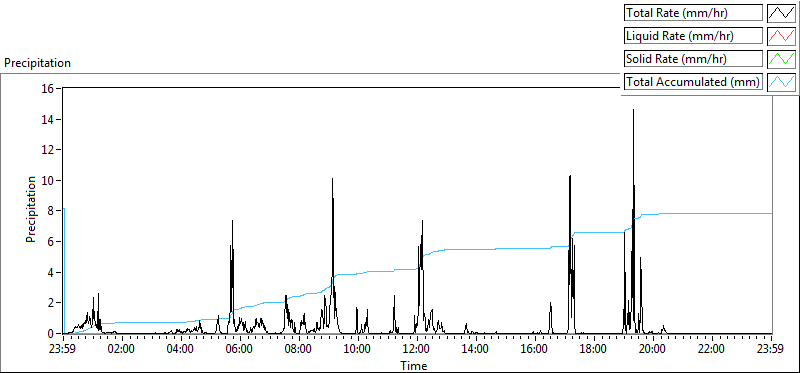This screenshot has width=800, height=373.
Task: Click the Liquid Rate red line-style icon
Action: point(782,36)
